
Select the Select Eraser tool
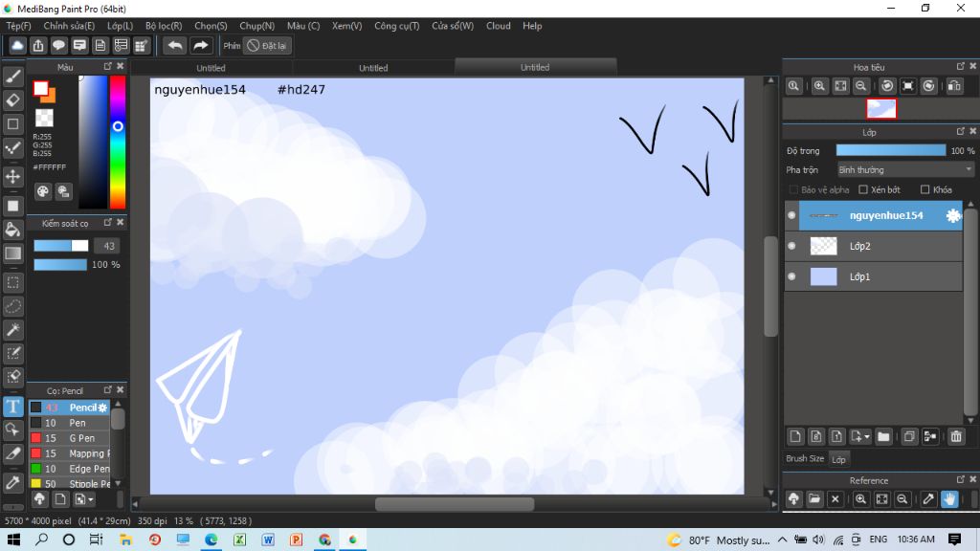click(13, 376)
